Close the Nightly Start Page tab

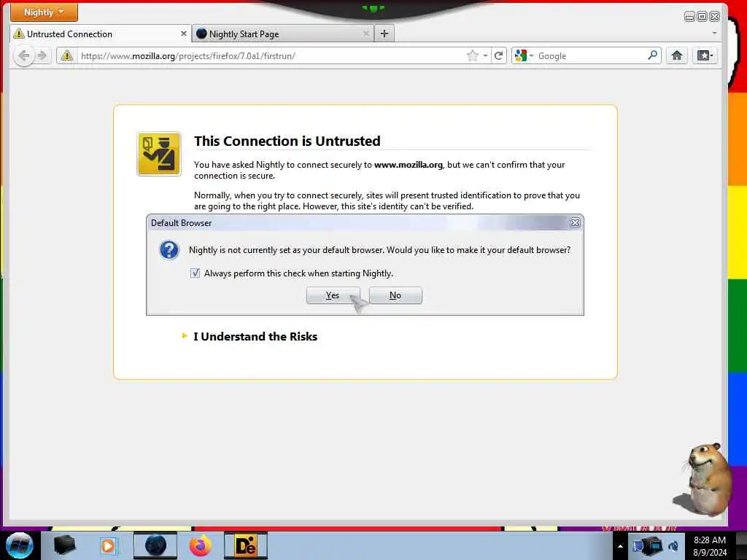click(366, 34)
